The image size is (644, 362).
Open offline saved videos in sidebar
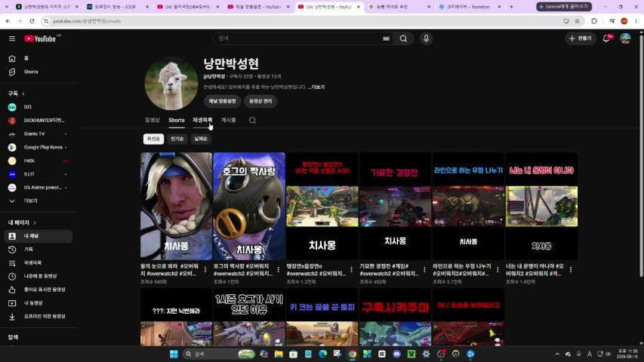(39, 317)
